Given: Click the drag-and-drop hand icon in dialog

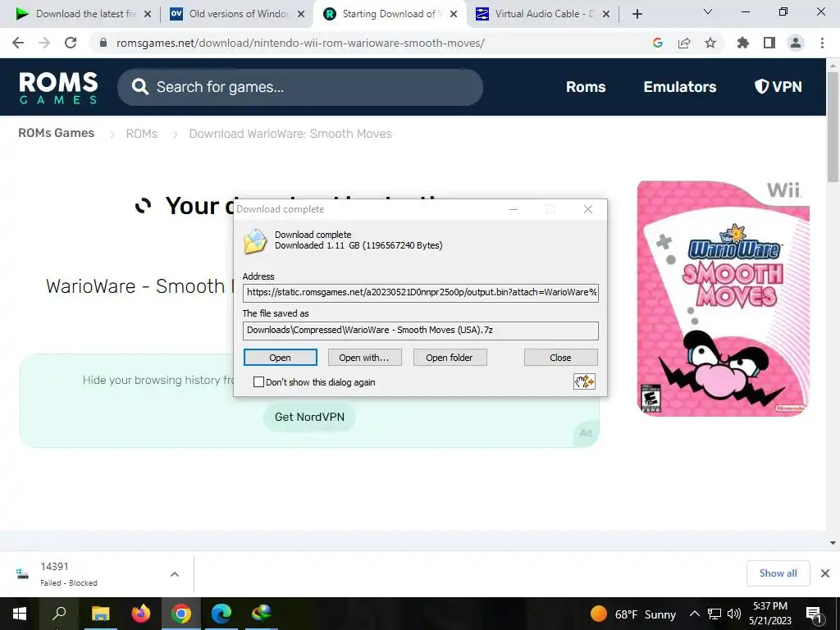Looking at the screenshot, I should click(584, 381).
